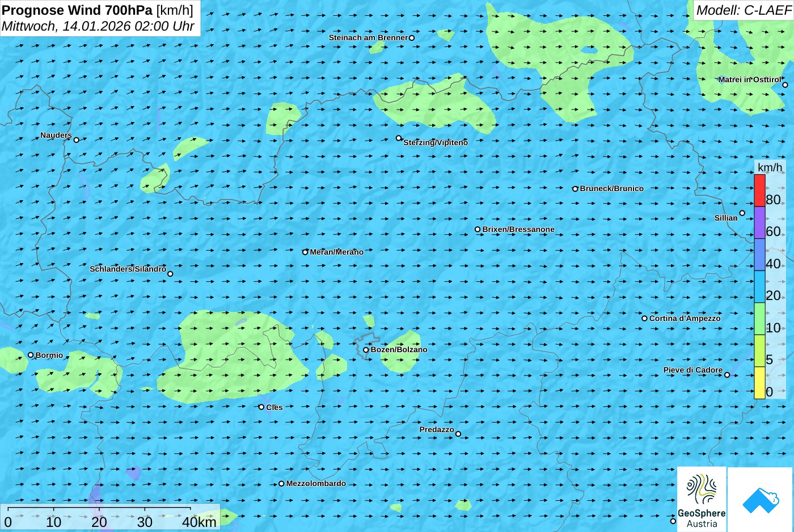Click the Steinach am Brenner marker

[x=412, y=38]
